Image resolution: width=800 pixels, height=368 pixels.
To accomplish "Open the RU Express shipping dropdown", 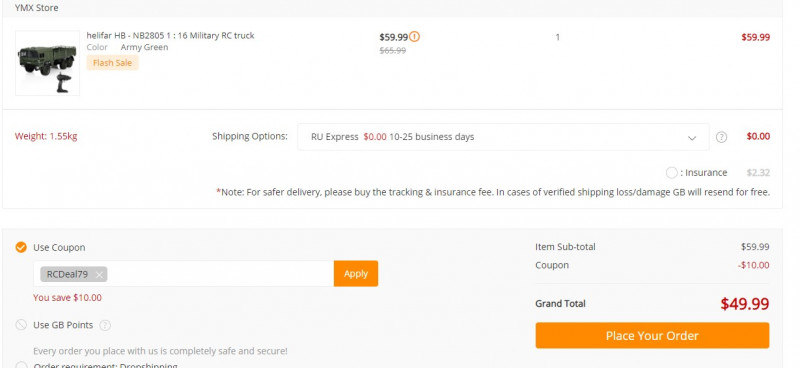I will pos(503,137).
